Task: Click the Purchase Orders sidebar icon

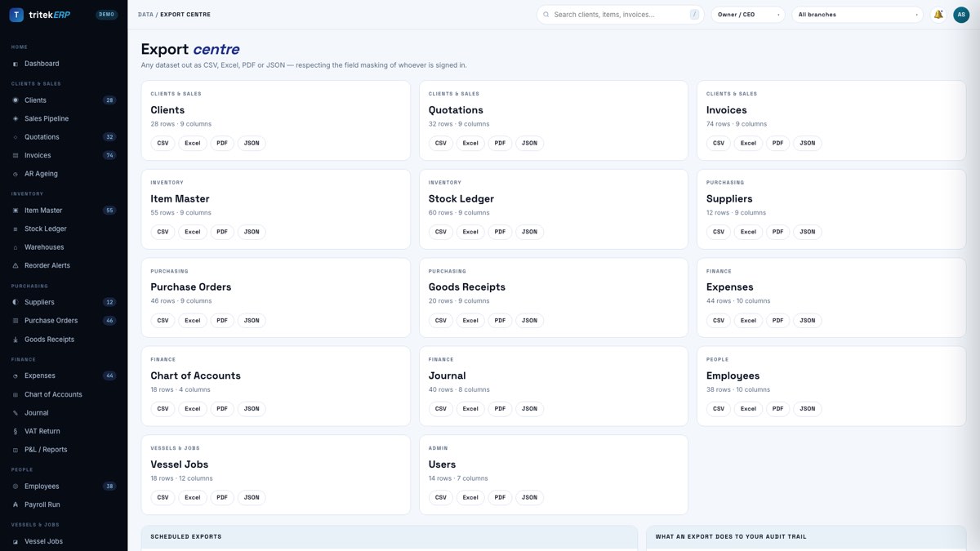Action: tap(16, 321)
